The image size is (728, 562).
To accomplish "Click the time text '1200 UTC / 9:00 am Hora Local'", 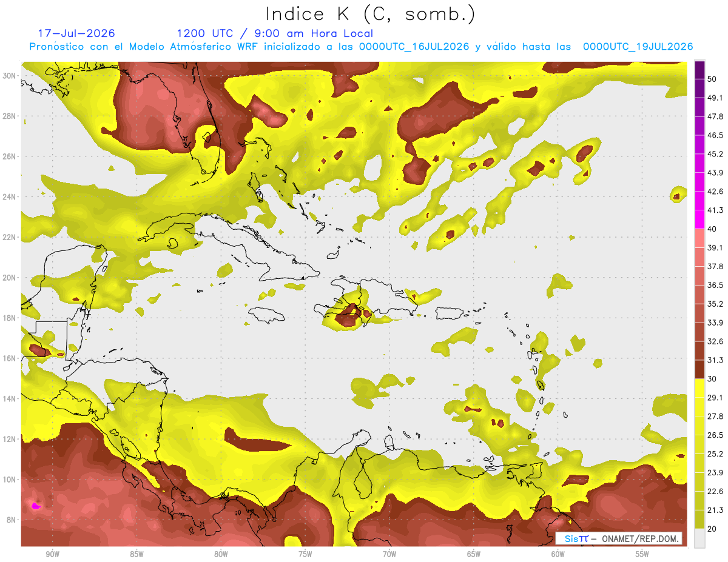I will (x=275, y=33).
